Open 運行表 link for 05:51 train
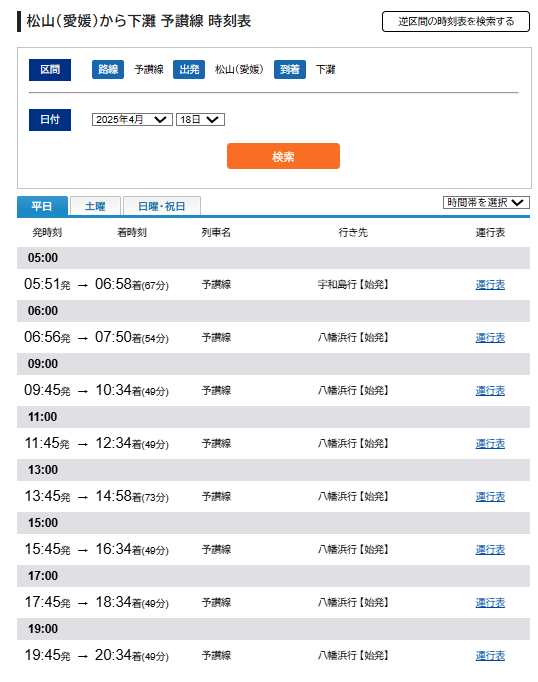 490,284
